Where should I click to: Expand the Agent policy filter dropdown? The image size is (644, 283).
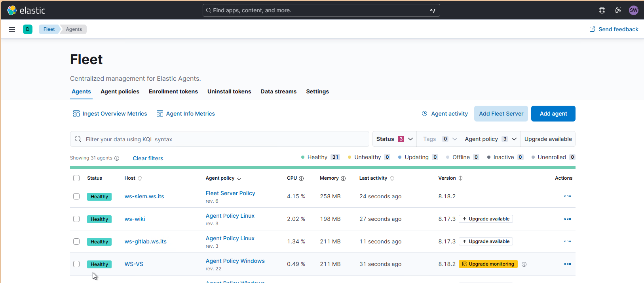491,139
